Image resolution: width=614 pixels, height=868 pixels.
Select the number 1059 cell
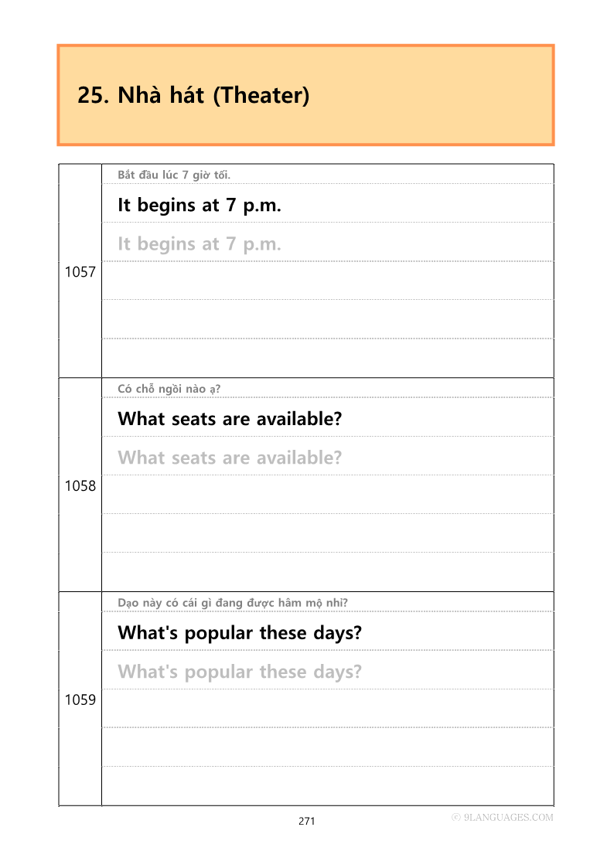pyautogui.click(x=80, y=700)
